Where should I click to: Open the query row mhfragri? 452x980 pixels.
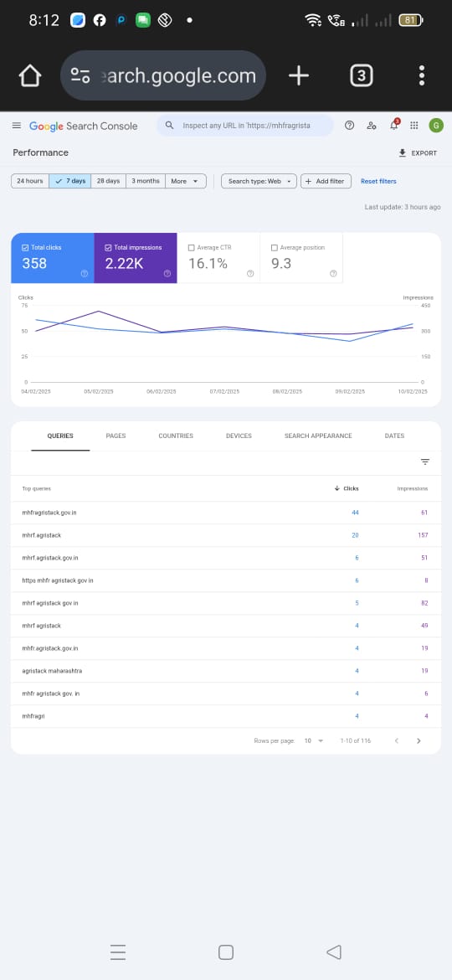click(226, 716)
